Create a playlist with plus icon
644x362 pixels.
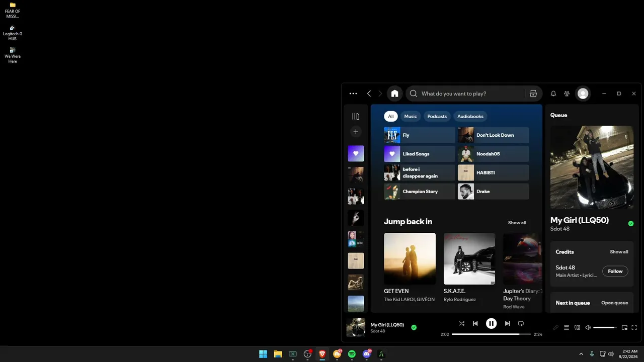[x=356, y=132]
